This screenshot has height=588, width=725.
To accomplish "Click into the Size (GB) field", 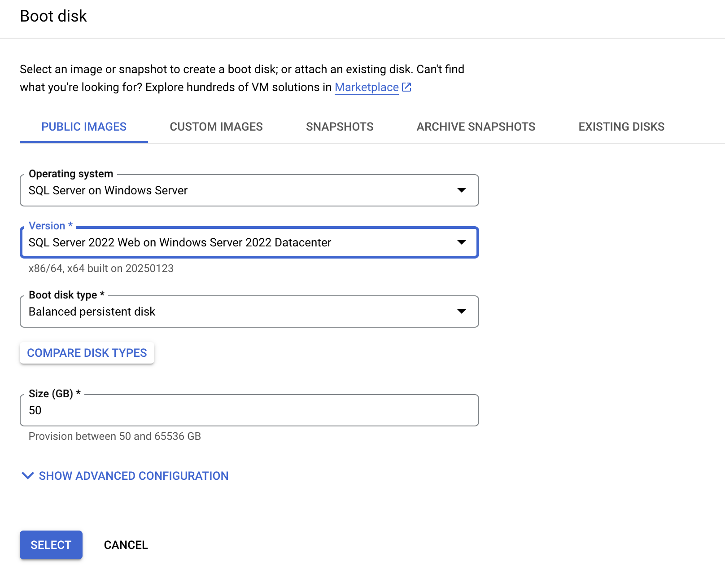I will click(x=249, y=410).
